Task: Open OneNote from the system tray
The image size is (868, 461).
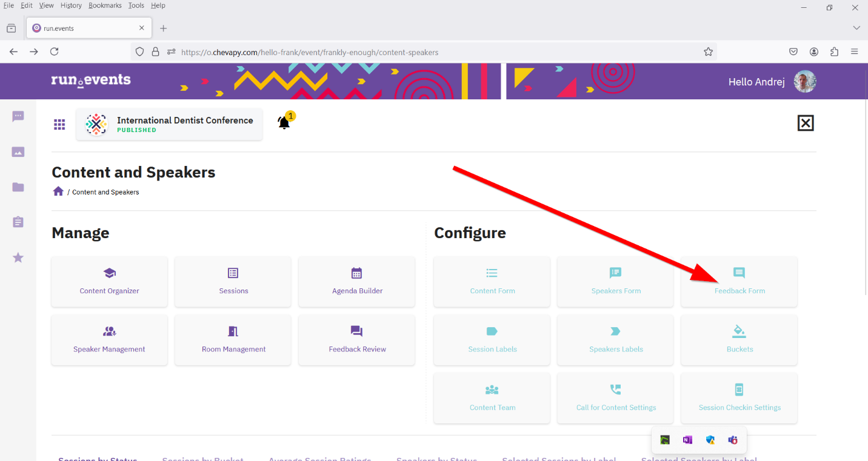Action: 687,440
